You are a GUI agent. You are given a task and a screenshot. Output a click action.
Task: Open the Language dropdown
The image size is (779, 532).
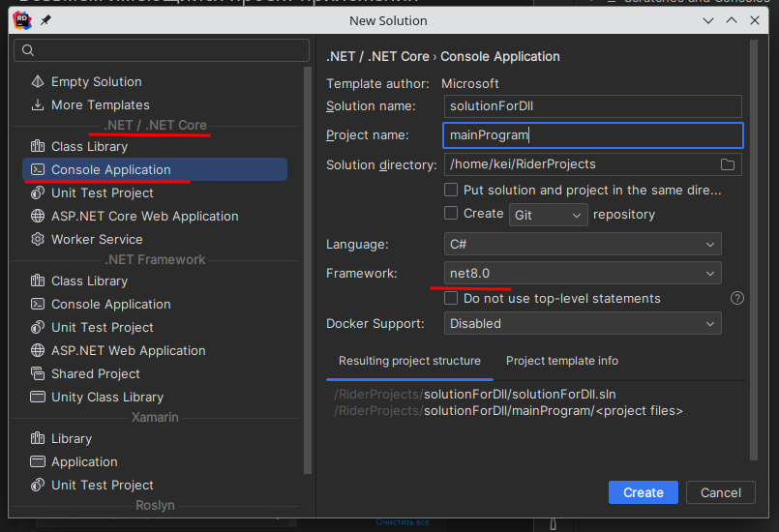click(583, 245)
